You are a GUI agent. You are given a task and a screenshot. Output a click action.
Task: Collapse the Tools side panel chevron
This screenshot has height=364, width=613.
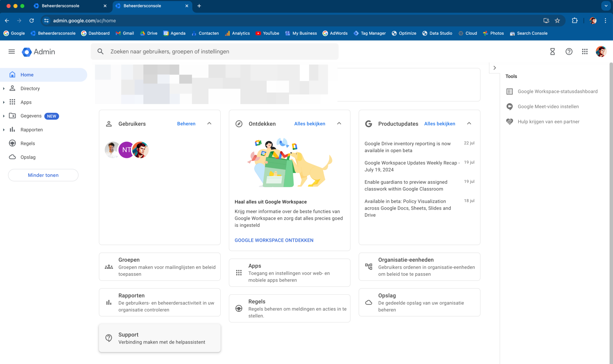[x=495, y=68]
